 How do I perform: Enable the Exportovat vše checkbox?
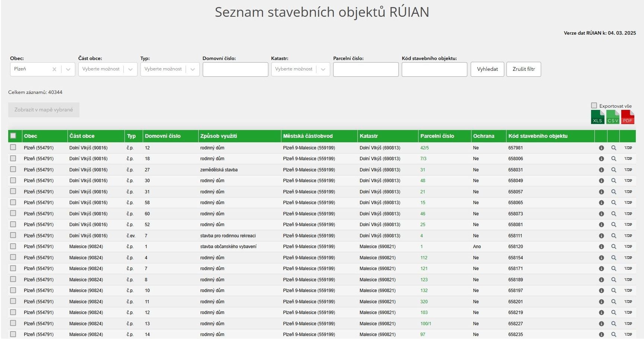click(594, 106)
